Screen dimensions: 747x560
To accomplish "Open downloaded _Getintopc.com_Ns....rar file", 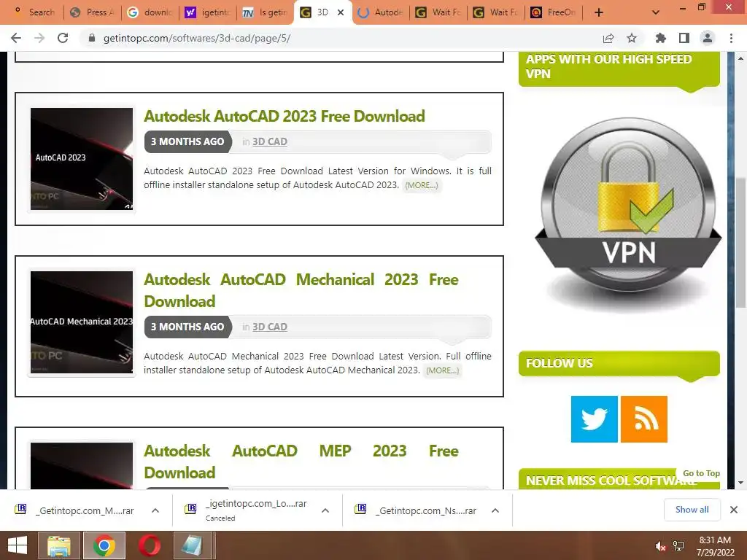I will click(x=417, y=510).
